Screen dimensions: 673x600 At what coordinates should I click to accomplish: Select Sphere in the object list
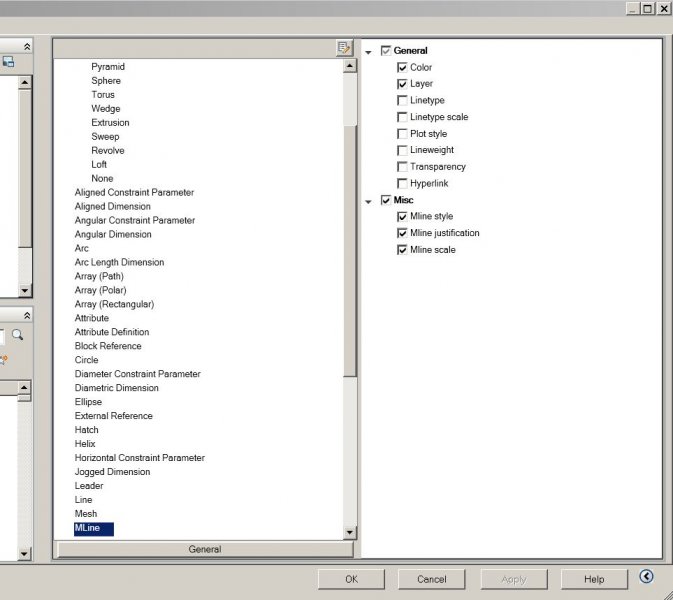106,81
